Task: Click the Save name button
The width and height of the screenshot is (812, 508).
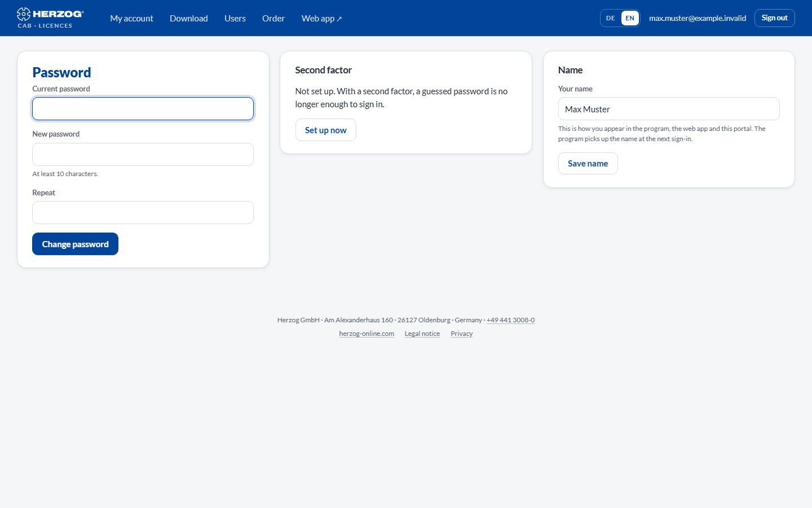Action: [x=588, y=164]
